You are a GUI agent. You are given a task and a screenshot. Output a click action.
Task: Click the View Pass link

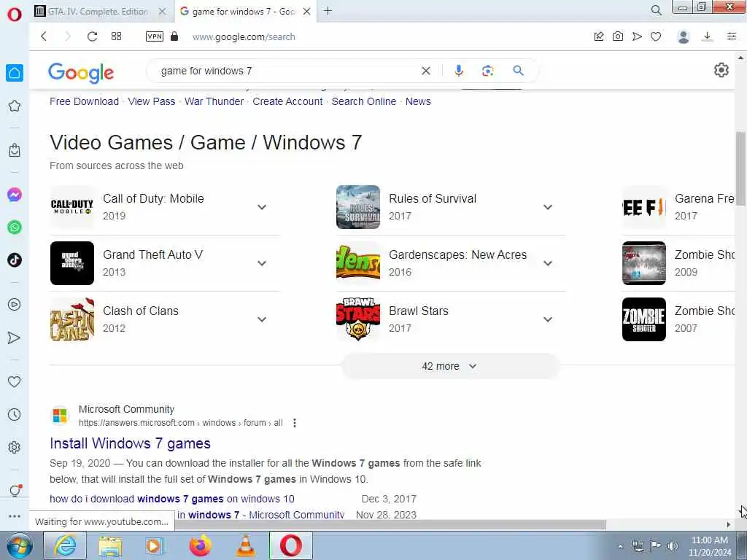(152, 101)
